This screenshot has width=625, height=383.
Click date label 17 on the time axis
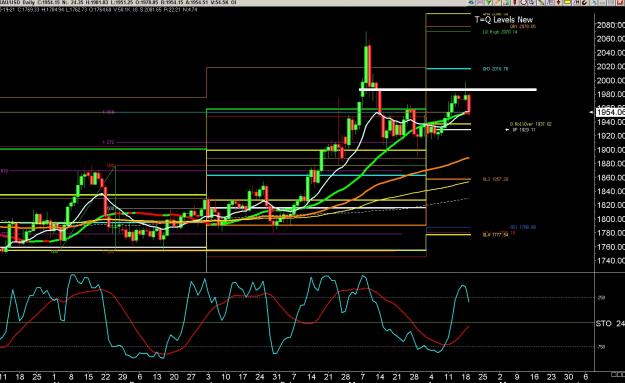click(242, 377)
